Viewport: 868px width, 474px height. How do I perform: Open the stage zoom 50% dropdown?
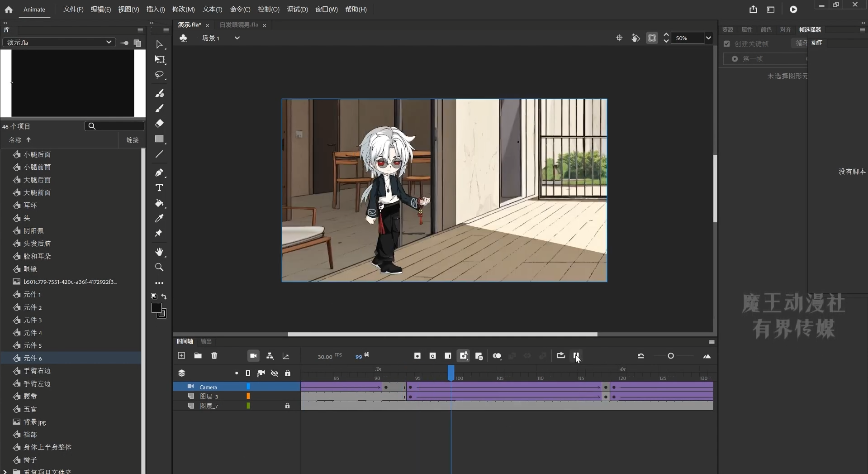708,38
